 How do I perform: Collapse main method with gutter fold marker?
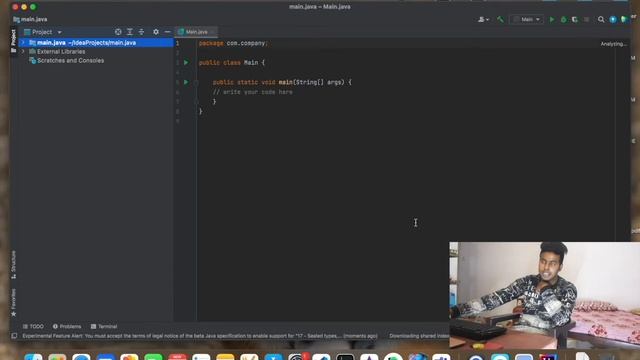click(196, 82)
